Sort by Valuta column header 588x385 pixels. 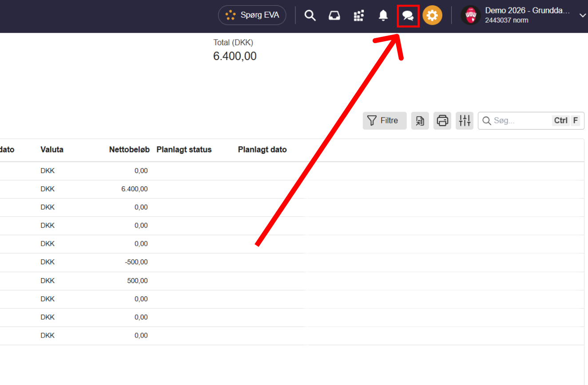52,150
